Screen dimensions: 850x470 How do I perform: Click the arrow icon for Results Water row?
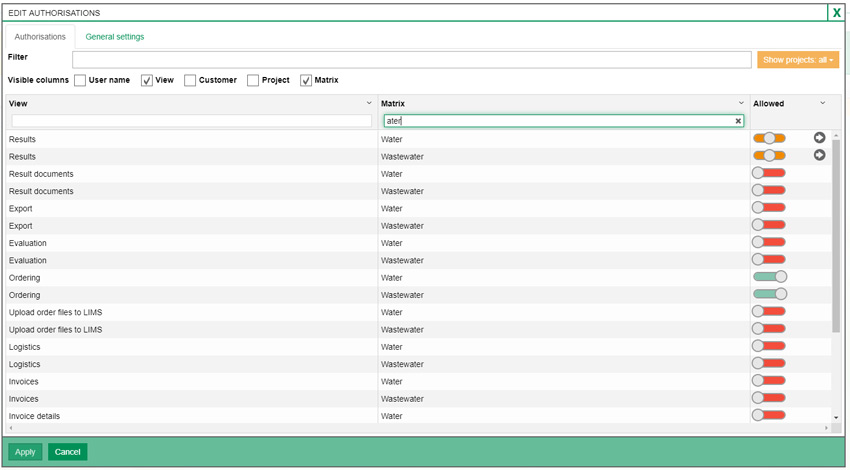click(x=819, y=138)
